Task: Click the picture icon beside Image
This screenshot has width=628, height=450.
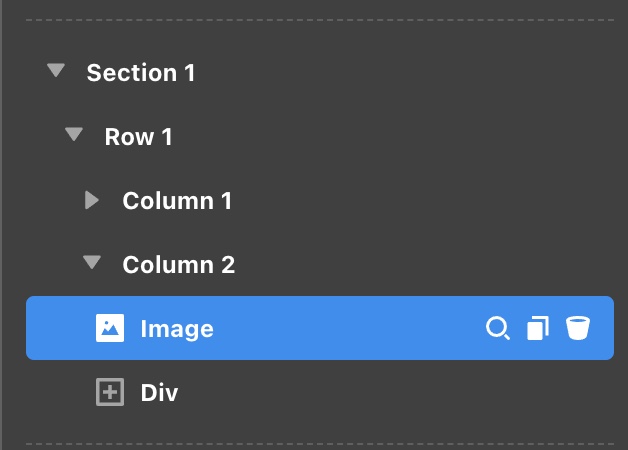Action: tap(110, 328)
